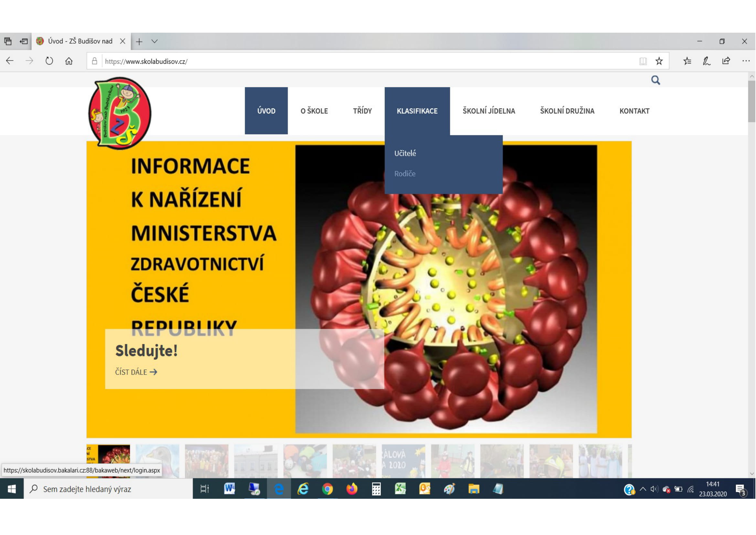Image resolution: width=756 pixels, height=535 pixels.
Task: Set these tabs aside icon
Action: pyautogui.click(x=24, y=41)
